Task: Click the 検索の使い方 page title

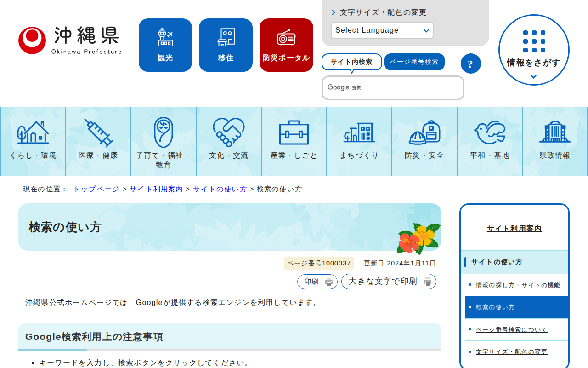Action: click(65, 227)
